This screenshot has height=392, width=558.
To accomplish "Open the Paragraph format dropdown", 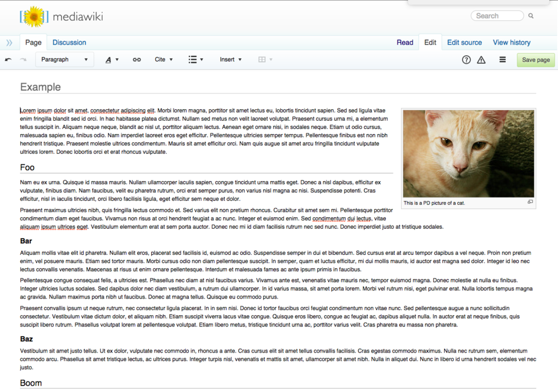I will [x=65, y=59].
